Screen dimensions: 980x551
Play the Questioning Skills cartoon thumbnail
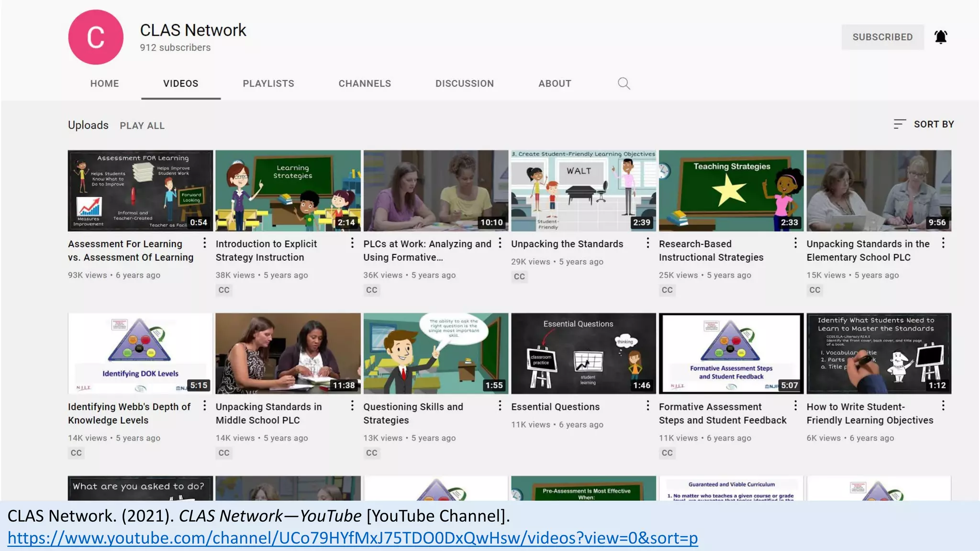click(436, 353)
